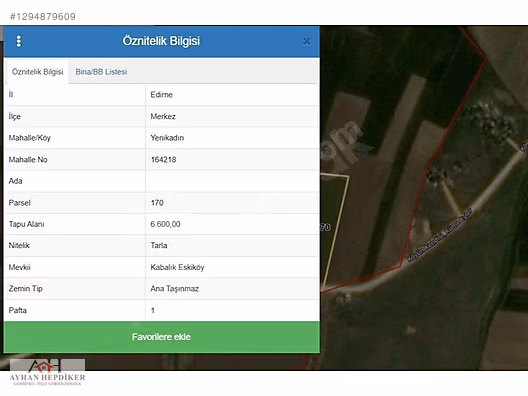528x396 pixels.
Task: Click the Ayhan Hepdiker logo
Action: (x=47, y=372)
